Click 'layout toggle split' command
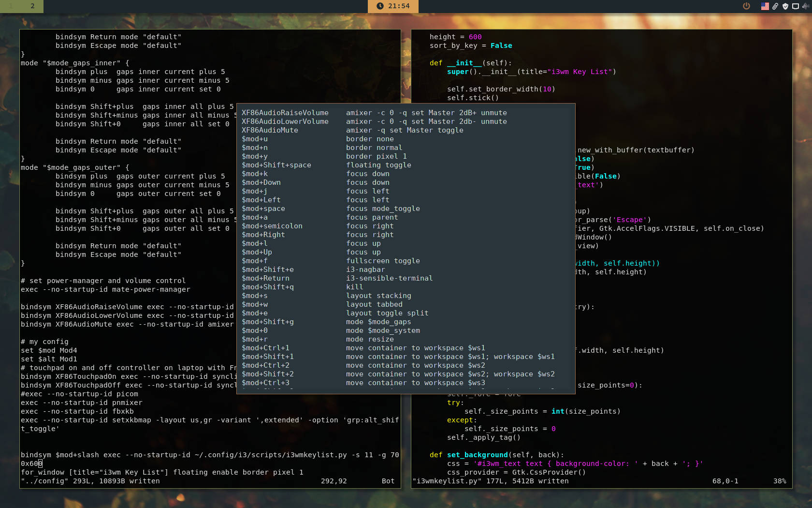Image resolution: width=812 pixels, height=508 pixels. click(x=387, y=313)
